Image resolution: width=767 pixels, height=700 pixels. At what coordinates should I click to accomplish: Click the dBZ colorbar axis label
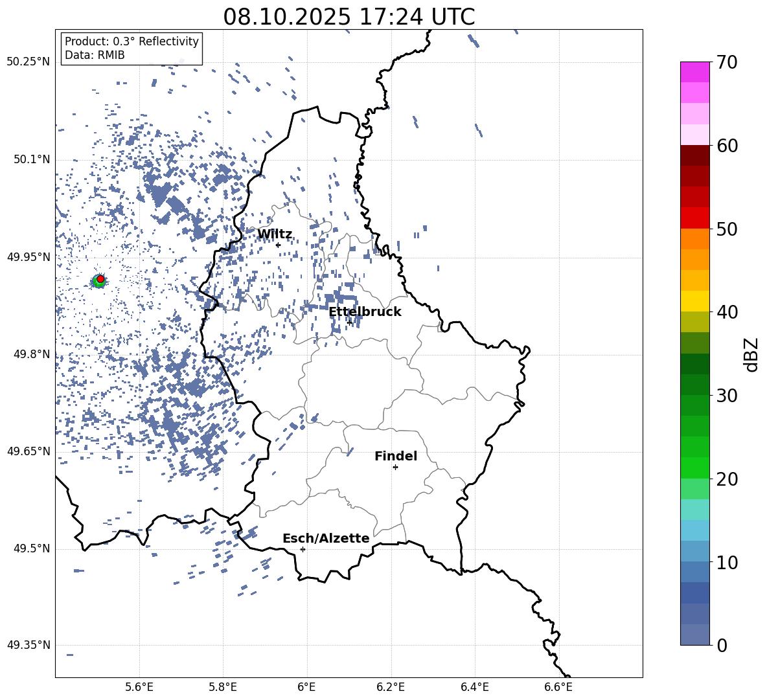pos(751,354)
